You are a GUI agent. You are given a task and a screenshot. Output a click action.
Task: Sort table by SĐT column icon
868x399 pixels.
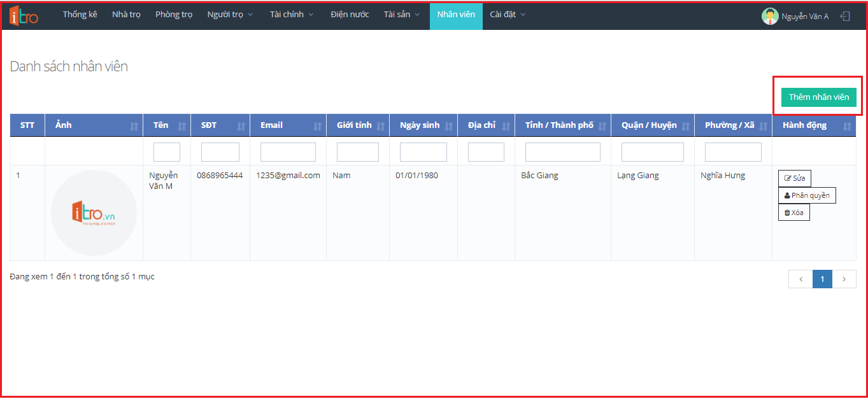(241, 126)
